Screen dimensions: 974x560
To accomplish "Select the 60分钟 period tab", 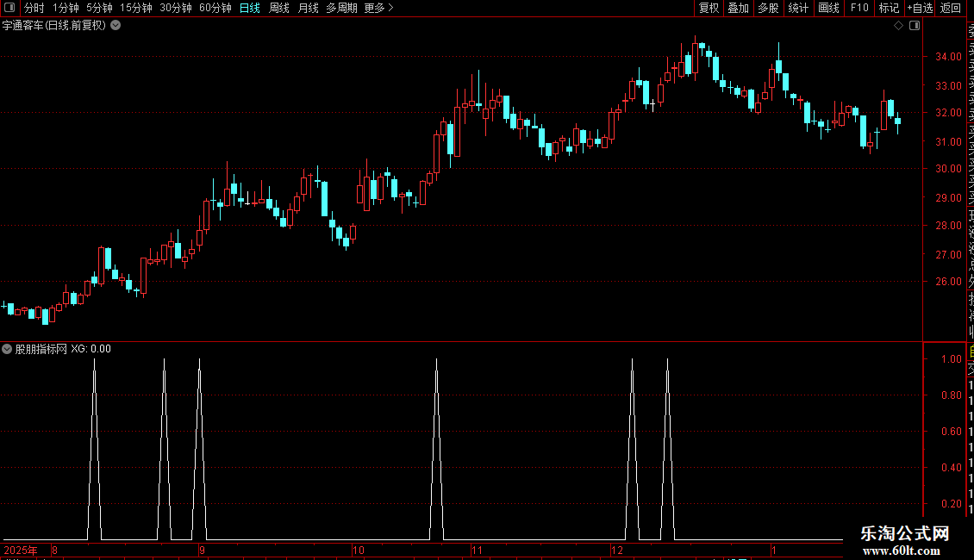I will (x=215, y=8).
